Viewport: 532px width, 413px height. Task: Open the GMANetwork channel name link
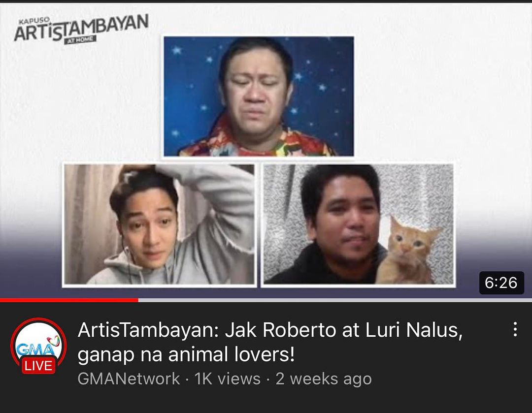[129, 379]
